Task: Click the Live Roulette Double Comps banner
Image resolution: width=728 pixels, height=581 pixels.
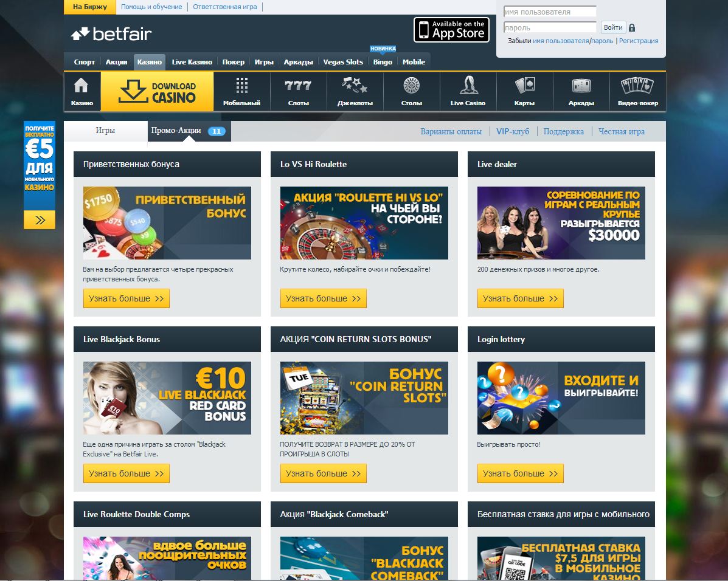Action: (167, 559)
